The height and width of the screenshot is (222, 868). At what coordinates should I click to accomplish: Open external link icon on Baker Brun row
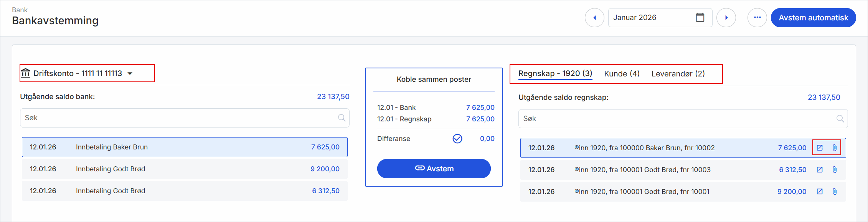[820, 147]
